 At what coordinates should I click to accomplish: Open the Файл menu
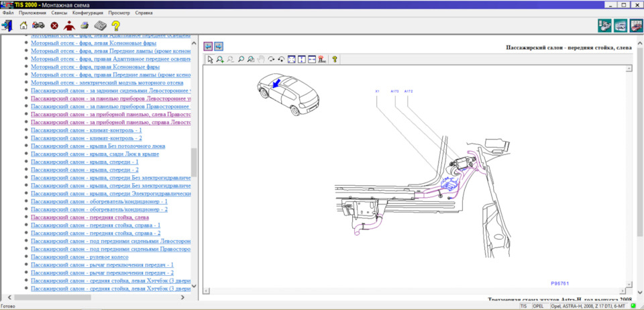tap(8, 13)
